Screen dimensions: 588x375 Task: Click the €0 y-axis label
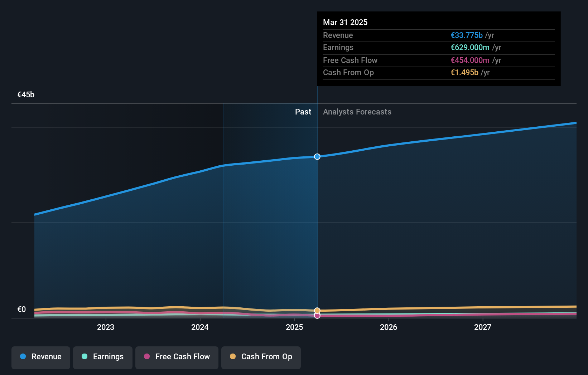pyautogui.click(x=21, y=310)
